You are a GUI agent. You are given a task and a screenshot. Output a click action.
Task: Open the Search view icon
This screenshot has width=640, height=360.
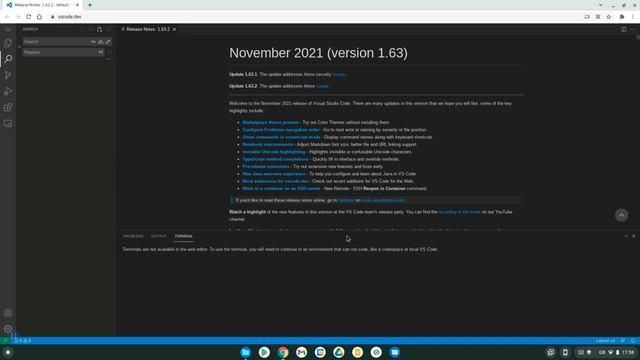pyautogui.click(x=8, y=59)
